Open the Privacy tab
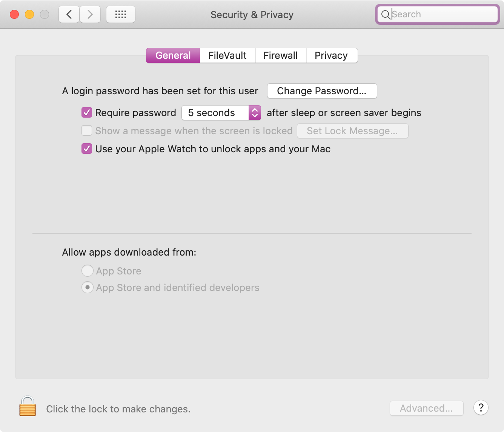Image resolution: width=504 pixels, height=432 pixels. coord(331,55)
